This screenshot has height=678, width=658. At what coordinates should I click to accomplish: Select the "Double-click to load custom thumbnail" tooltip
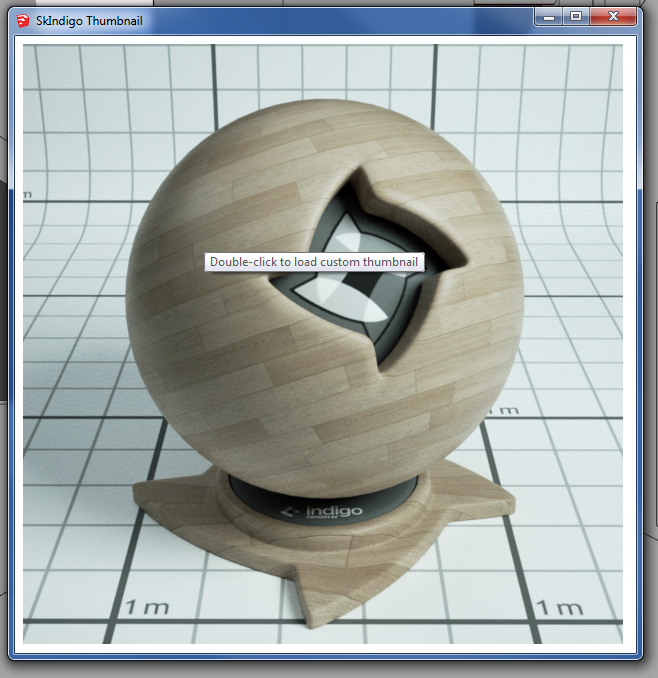coord(315,262)
